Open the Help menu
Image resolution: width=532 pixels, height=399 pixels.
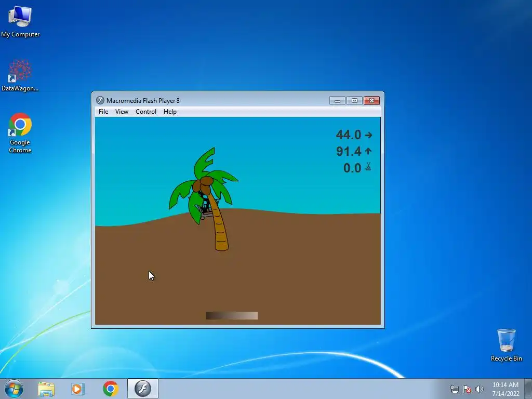(x=170, y=112)
